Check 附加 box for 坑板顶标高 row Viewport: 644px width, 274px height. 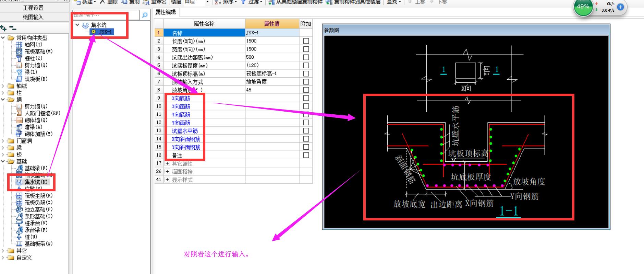pyautogui.click(x=306, y=73)
